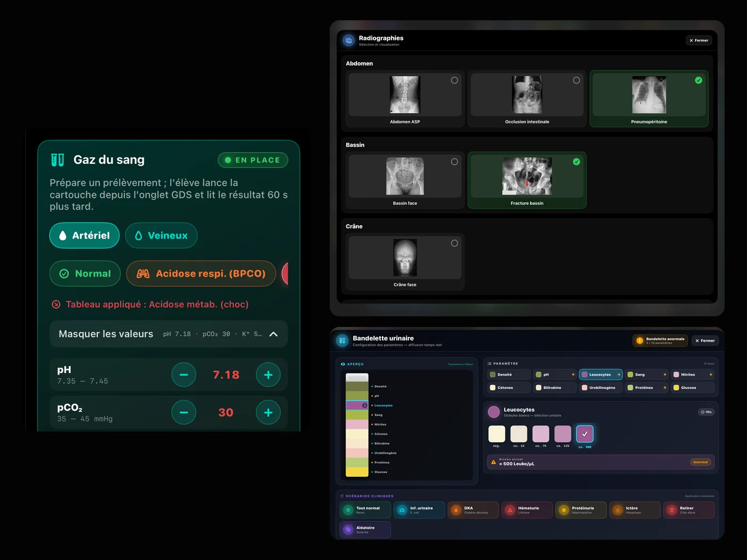
Task: Decrease pCO₂ with the minus button
Action: 184,412
